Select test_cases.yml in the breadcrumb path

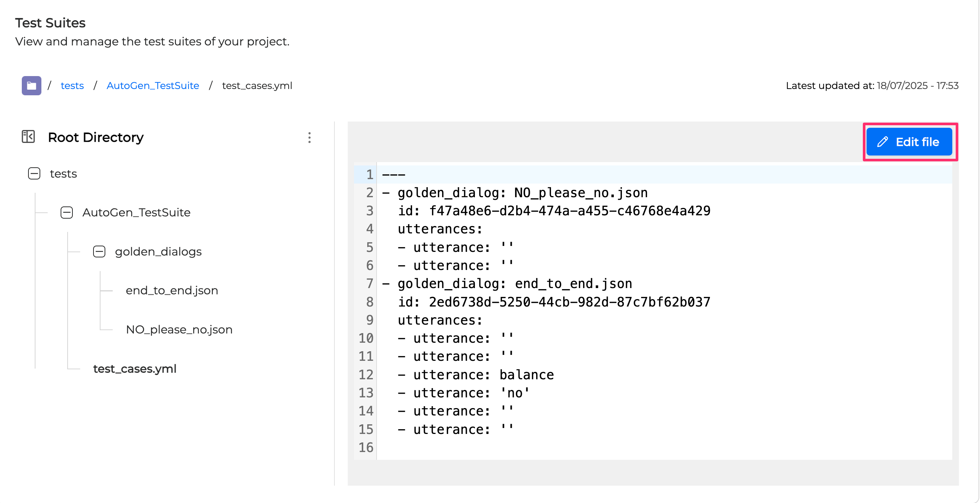point(257,86)
